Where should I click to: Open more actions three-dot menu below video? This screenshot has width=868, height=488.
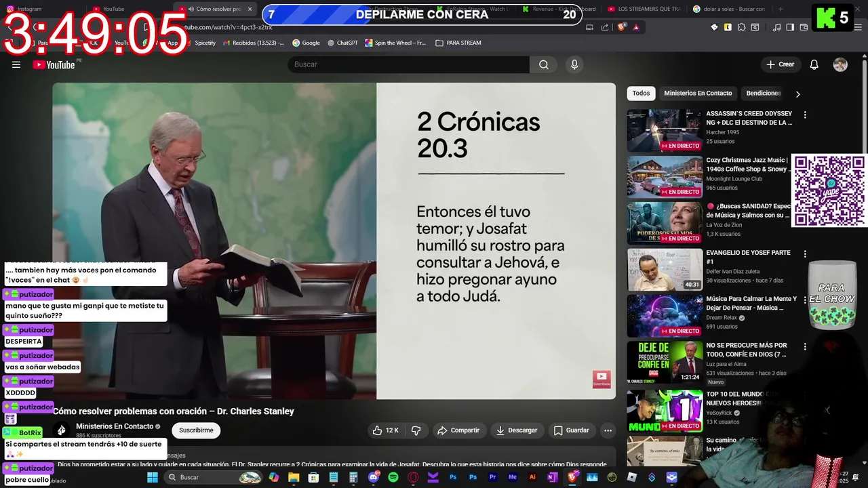(x=608, y=430)
